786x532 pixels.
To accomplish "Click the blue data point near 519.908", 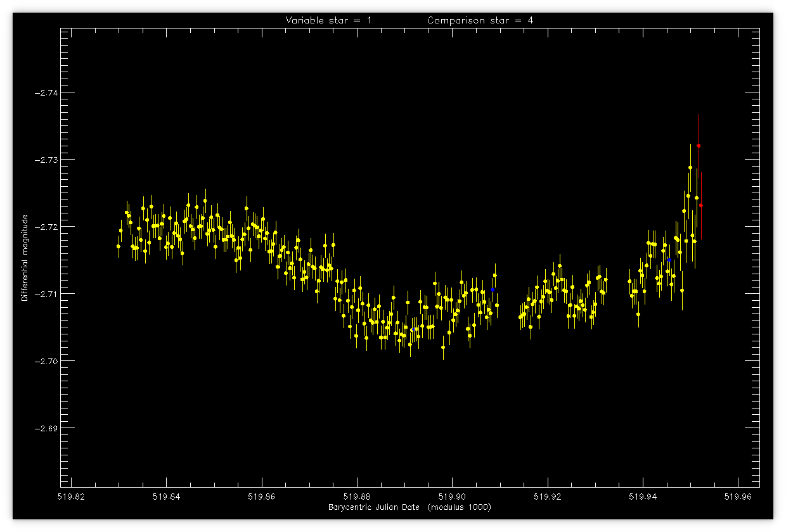I will pos(493,289).
